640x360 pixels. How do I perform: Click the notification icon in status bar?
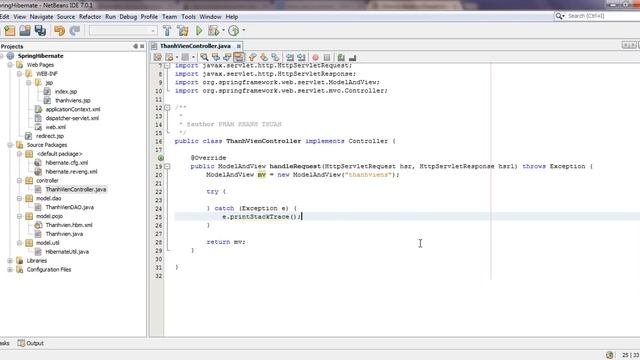[x=609, y=355]
